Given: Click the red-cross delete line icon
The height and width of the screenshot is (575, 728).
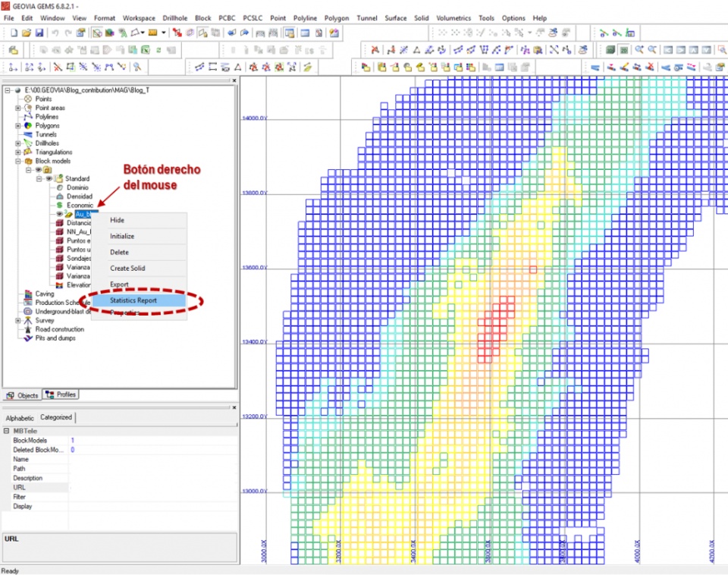Looking at the screenshot, I should coord(58,67).
